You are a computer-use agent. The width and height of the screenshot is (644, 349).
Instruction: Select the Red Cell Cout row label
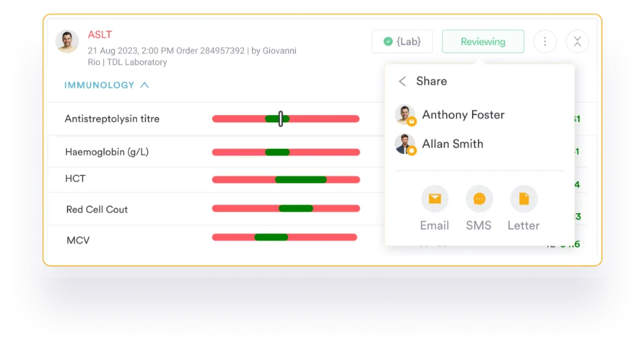click(x=97, y=209)
